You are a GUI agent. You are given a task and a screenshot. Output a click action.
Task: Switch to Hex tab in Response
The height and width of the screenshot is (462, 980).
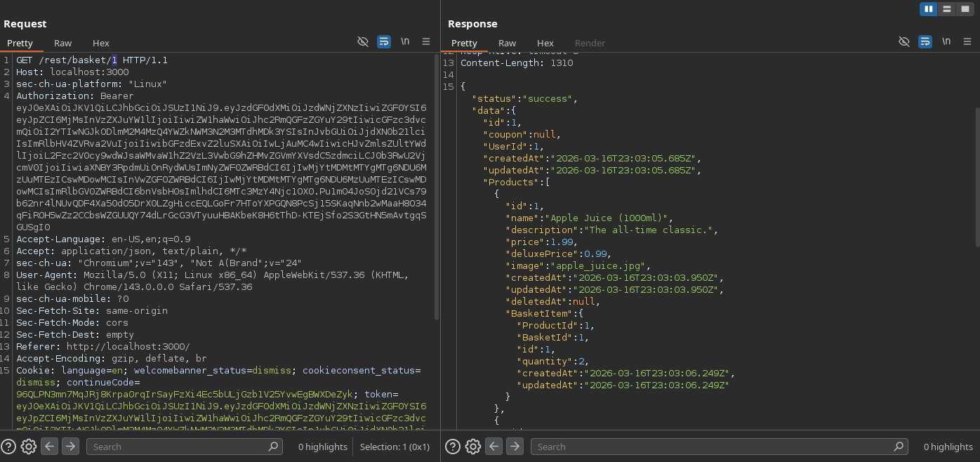tap(545, 43)
